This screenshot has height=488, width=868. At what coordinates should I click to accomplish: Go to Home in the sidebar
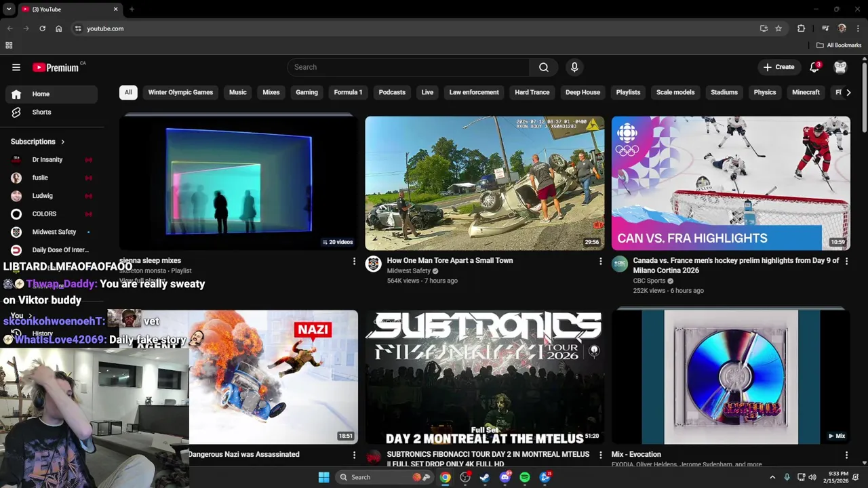[52, 94]
